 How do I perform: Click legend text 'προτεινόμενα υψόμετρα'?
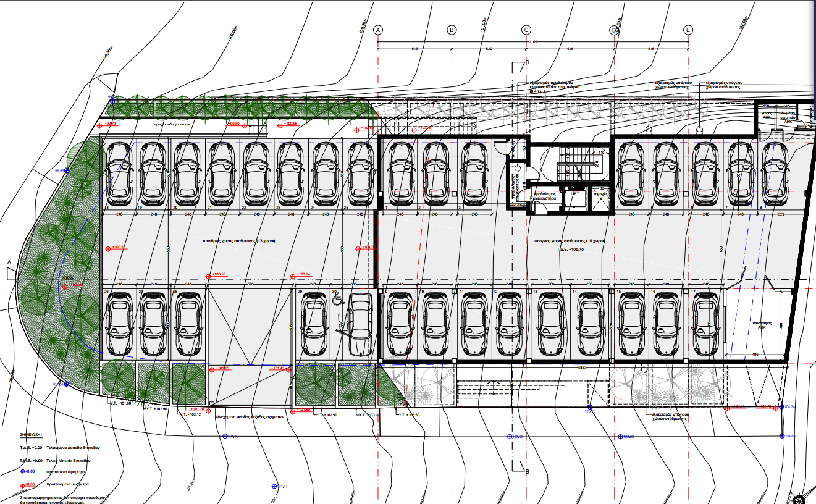point(69,485)
